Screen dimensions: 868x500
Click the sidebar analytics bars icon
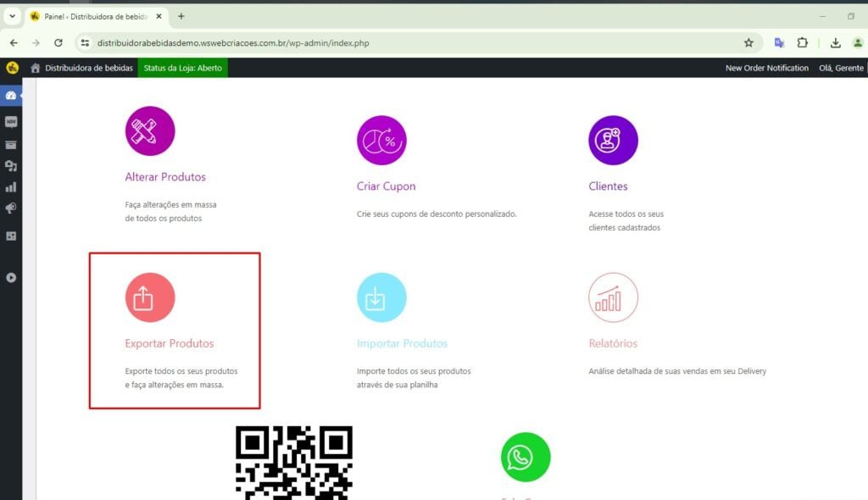click(x=11, y=187)
